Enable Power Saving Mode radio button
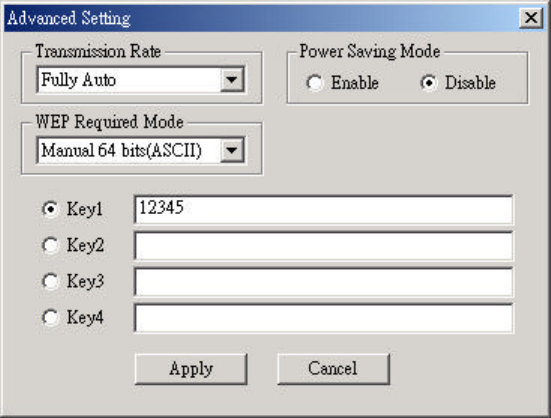Viewport: 551px width, 418px height. [314, 83]
